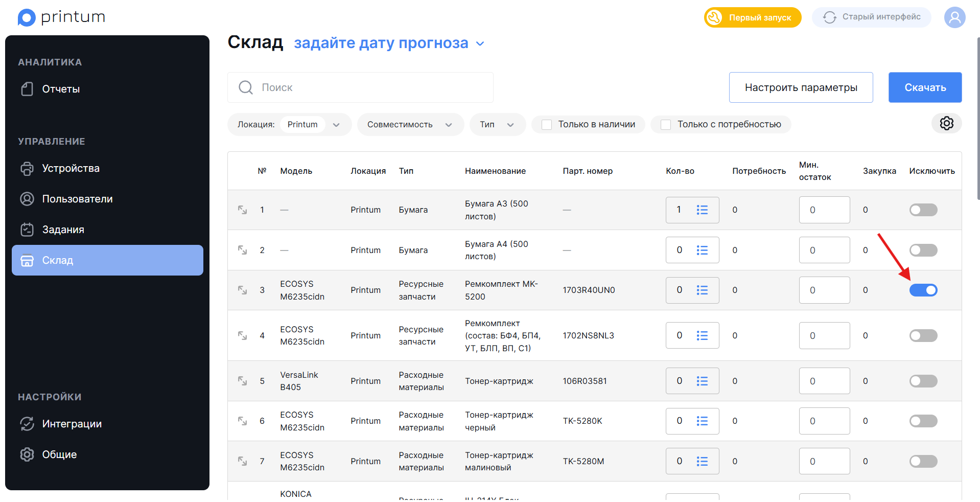980x502 pixels.
Task: Click part number 1703R40UN0
Action: (589, 290)
